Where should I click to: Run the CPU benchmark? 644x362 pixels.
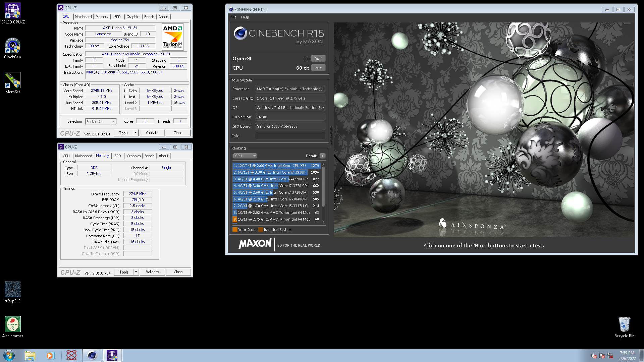tap(318, 68)
